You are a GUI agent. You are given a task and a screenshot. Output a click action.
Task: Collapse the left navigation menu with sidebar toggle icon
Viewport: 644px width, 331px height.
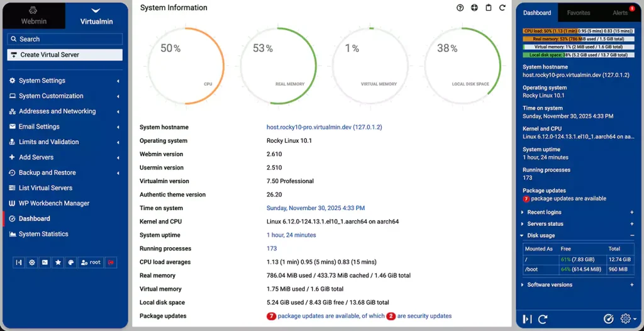coord(19,262)
